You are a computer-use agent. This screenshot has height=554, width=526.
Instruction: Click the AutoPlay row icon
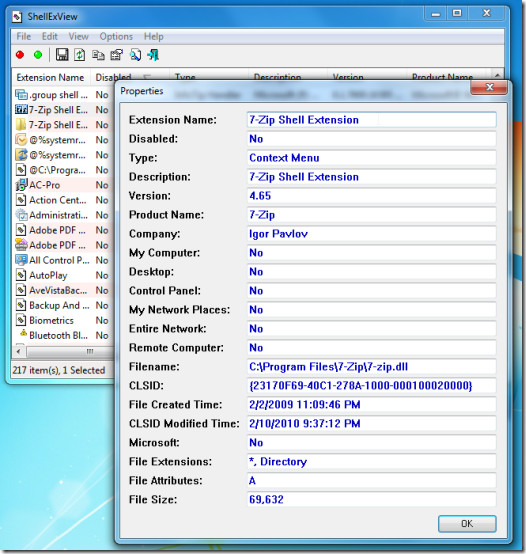coord(21,275)
